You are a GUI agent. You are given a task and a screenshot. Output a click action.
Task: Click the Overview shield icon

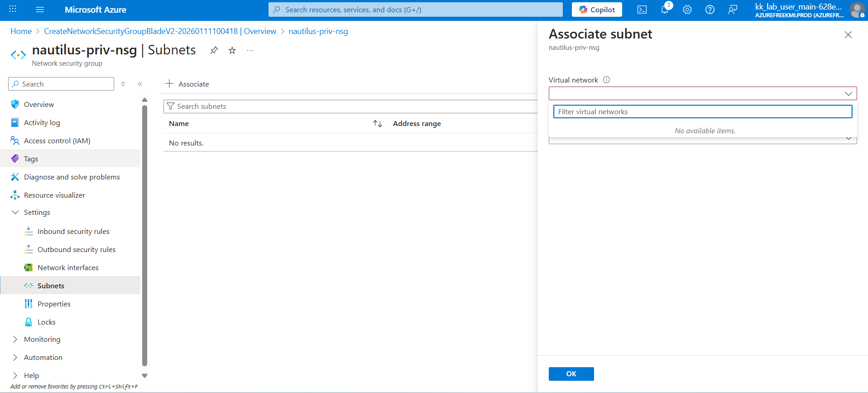pyautogui.click(x=15, y=104)
